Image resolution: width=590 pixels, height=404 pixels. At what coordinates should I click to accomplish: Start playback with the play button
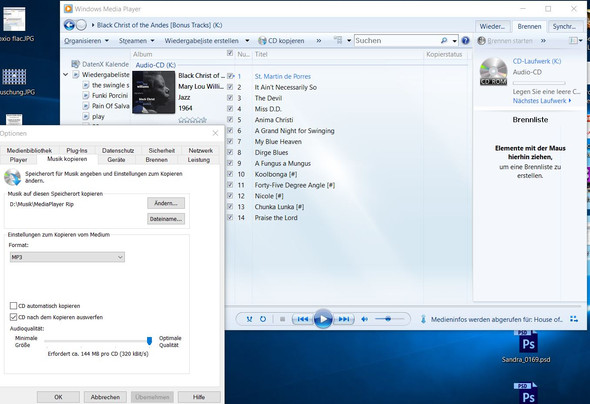coord(323,319)
